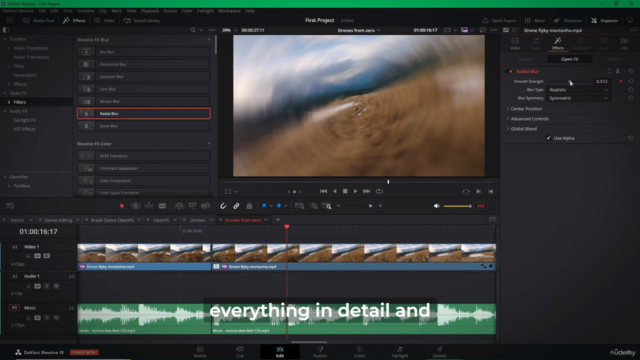Switch to the Fairlight page
The image size is (640, 360).
(x=400, y=352)
